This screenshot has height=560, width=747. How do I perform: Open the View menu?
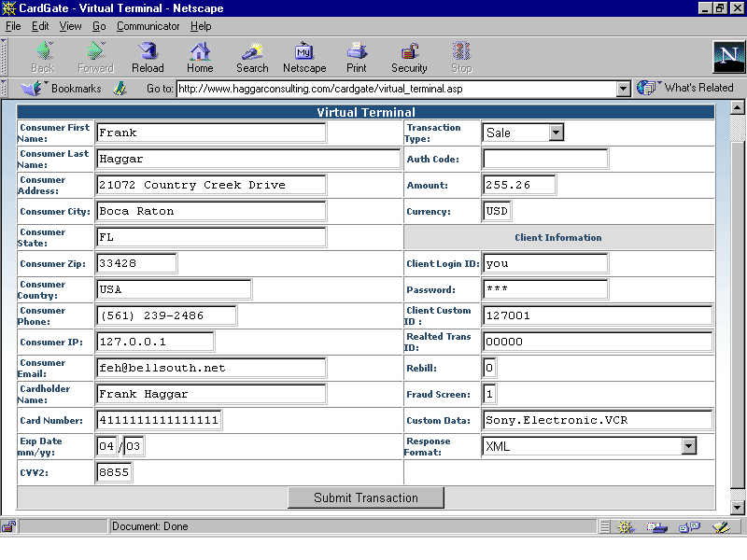(71, 26)
